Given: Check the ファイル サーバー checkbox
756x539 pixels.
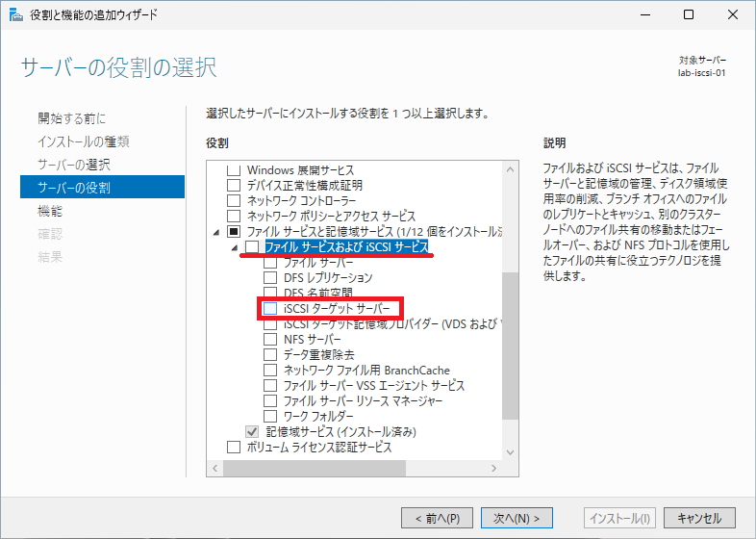Looking at the screenshot, I should click(270, 263).
